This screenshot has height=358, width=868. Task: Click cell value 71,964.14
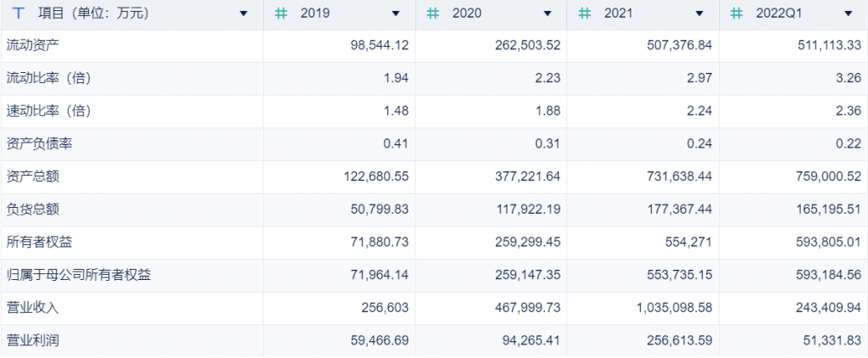(x=380, y=275)
